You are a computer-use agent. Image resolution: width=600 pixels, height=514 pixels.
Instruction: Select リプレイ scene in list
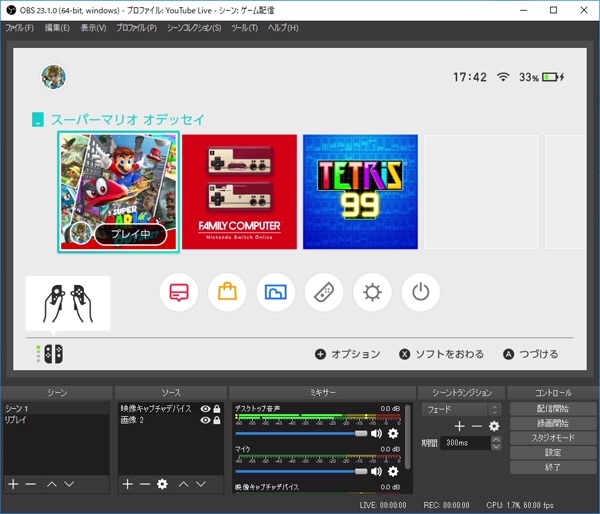pos(56,419)
